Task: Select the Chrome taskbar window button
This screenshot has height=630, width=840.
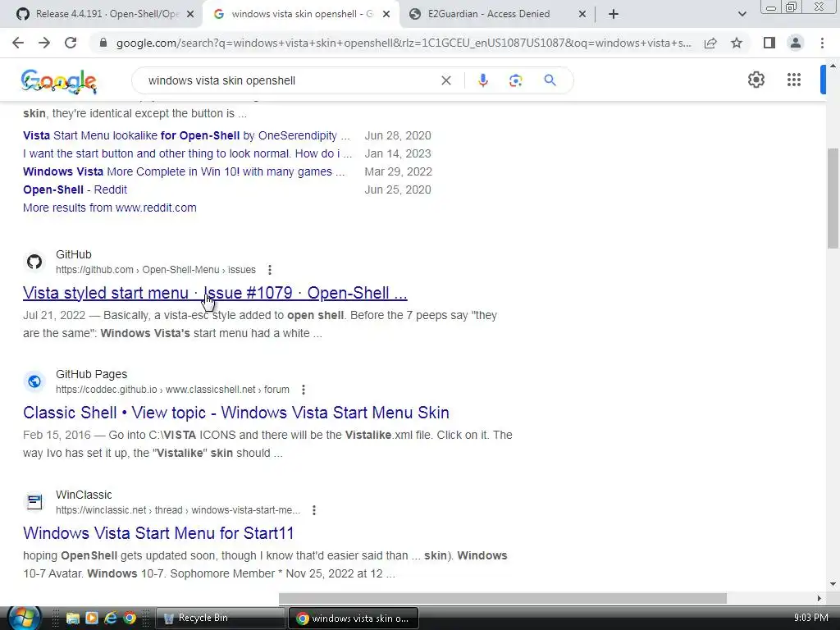Action: point(354,619)
